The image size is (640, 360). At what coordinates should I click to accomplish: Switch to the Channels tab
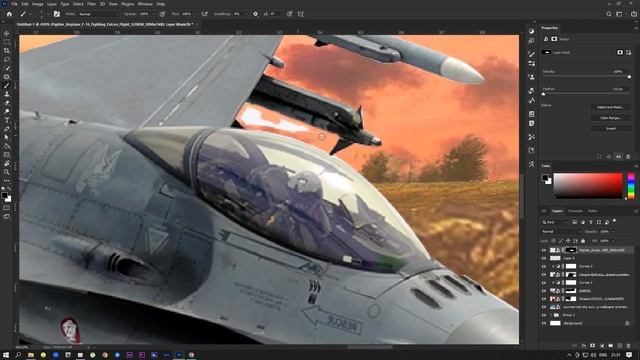575,211
